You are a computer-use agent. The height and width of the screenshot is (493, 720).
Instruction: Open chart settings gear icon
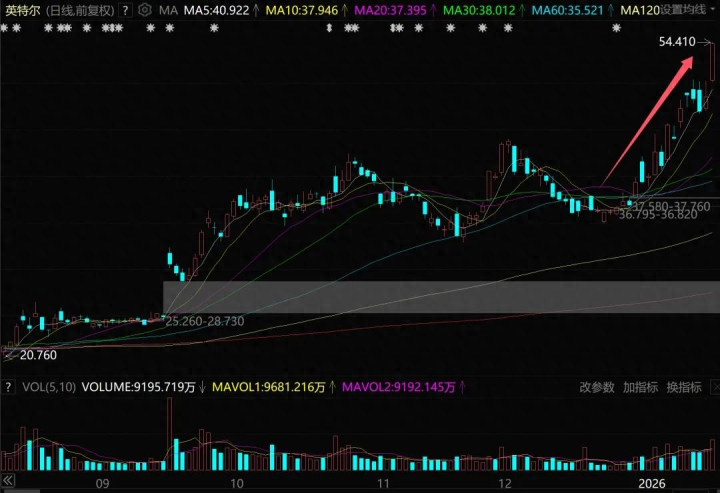(145, 10)
